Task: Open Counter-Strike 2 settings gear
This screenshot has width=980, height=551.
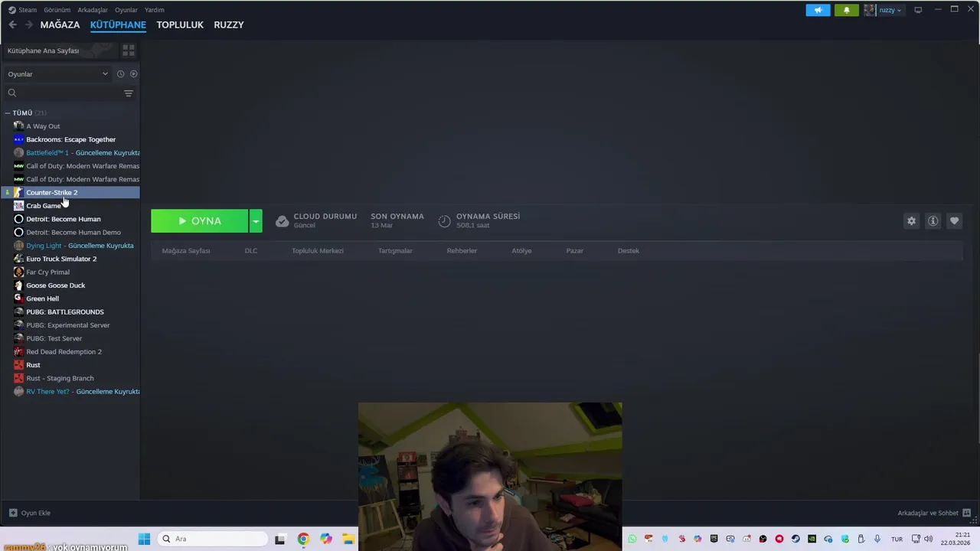Action: pyautogui.click(x=911, y=220)
